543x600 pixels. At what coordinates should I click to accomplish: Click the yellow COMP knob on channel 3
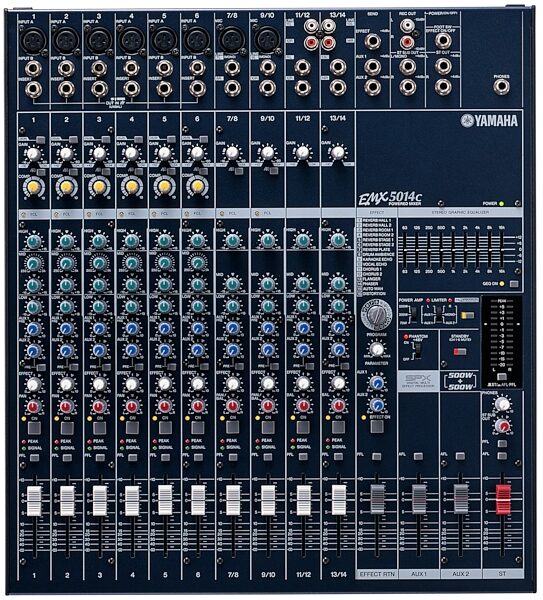coord(99,187)
